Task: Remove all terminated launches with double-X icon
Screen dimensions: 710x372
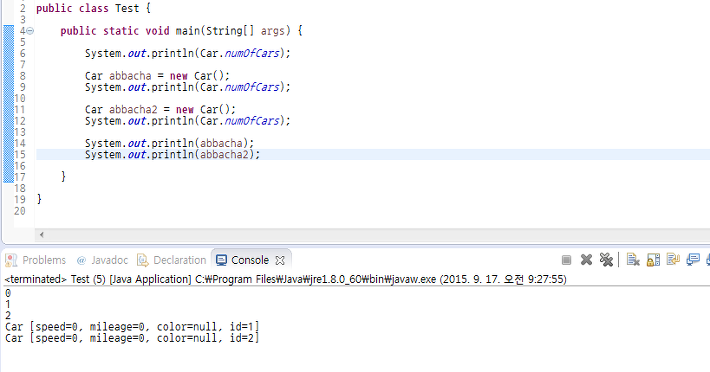Action: pos(606,260)
